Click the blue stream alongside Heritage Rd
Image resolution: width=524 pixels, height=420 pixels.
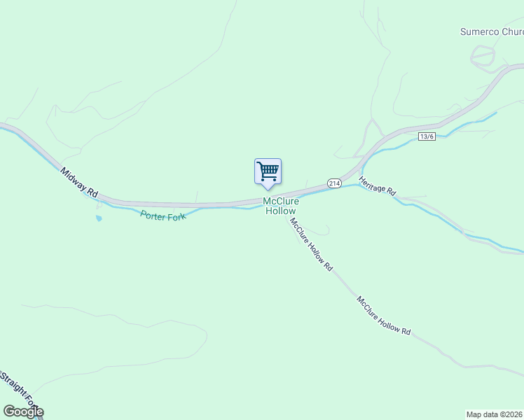coord(434,216)
